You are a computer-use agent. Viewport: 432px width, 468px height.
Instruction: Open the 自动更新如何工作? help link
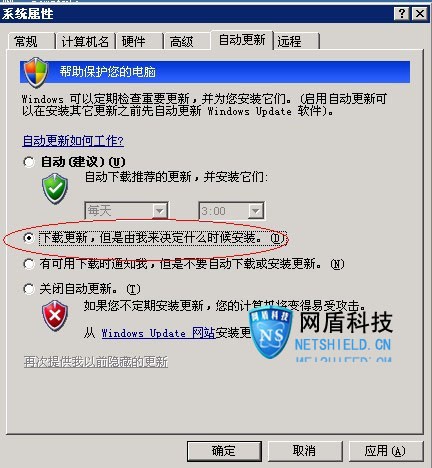pyautogui.click(x=73, y=141)
